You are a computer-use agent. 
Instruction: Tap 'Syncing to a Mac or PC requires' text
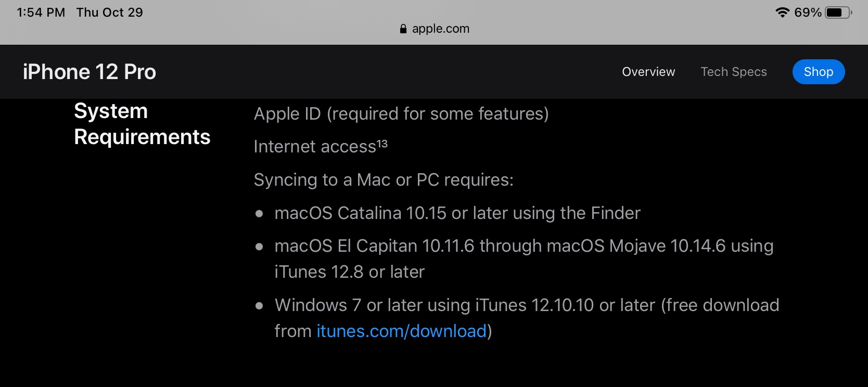[384, 180]
